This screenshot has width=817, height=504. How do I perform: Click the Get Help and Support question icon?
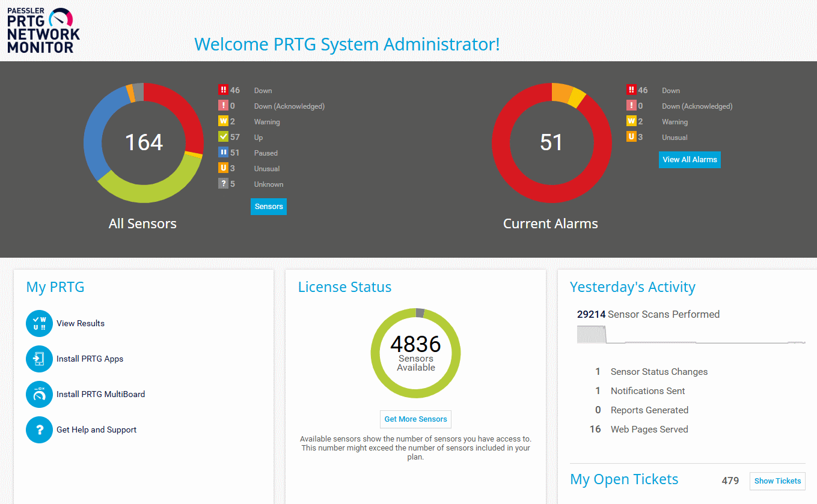[x=40, y=430]
